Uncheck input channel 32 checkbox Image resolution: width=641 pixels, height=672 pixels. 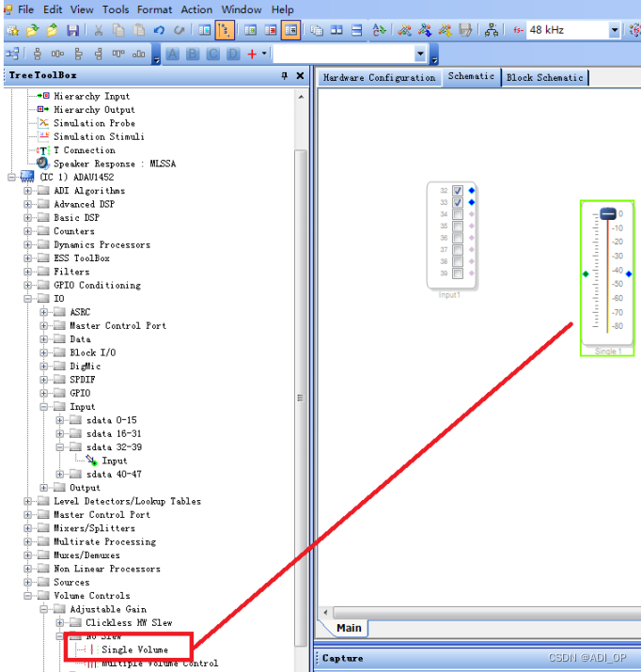tap(458, 190)
